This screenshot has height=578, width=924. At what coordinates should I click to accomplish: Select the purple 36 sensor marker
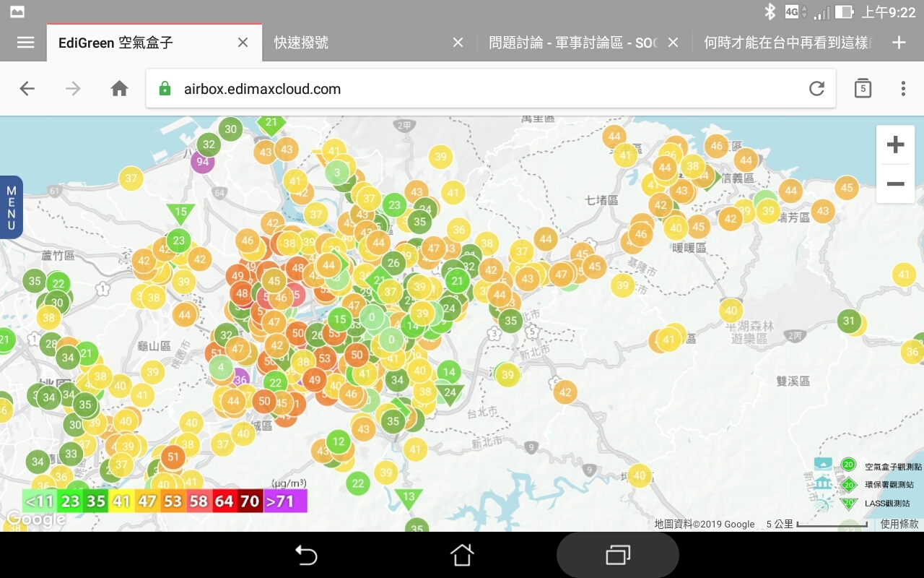(x=240, y=379)
